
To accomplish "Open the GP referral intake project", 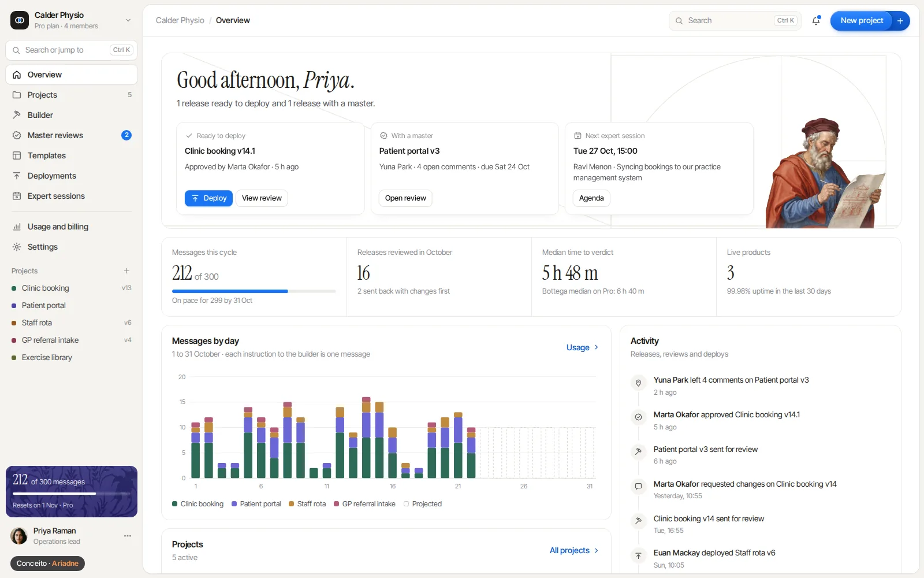I will coord(72,340).
